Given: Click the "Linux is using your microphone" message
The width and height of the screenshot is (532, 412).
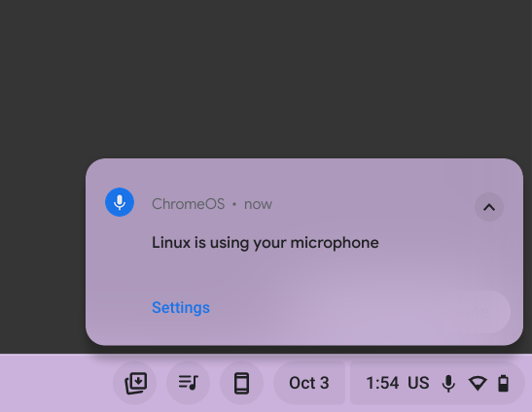Looking at the screenshot, I should point(265,243).
